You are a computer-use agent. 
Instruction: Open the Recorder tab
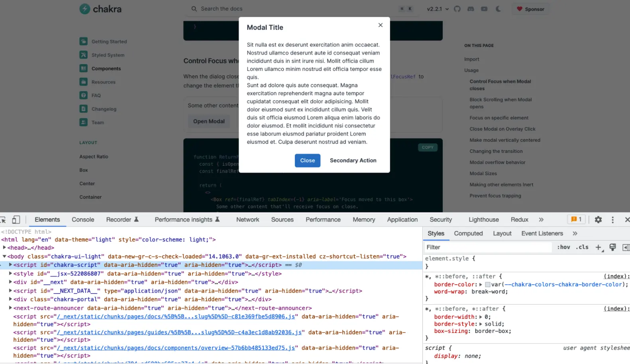tap(122, 219)
